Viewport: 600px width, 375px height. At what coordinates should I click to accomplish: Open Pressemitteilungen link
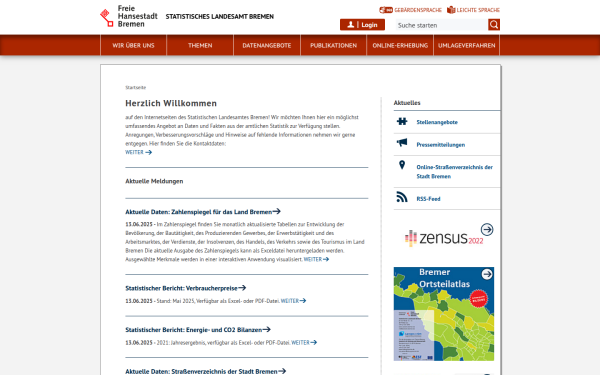pos(441,145)
